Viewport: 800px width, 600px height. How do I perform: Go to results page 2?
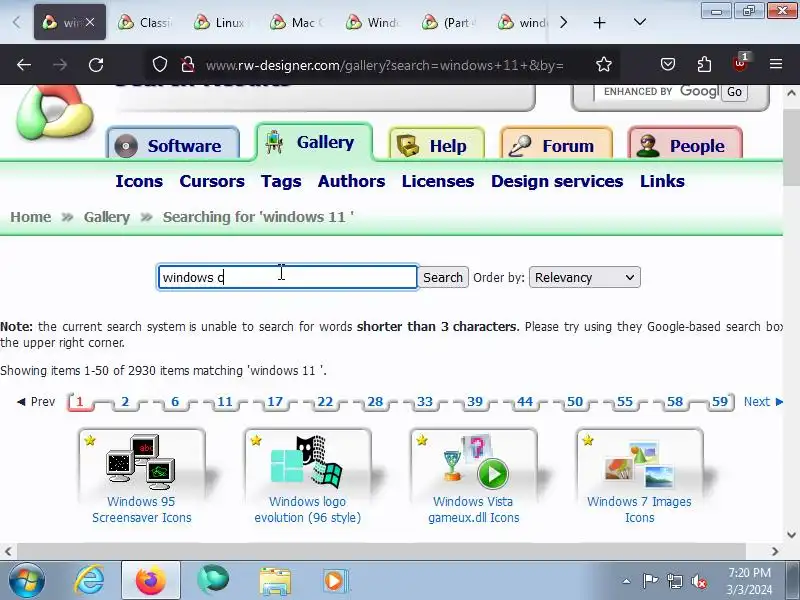click(x=125, y=402)
